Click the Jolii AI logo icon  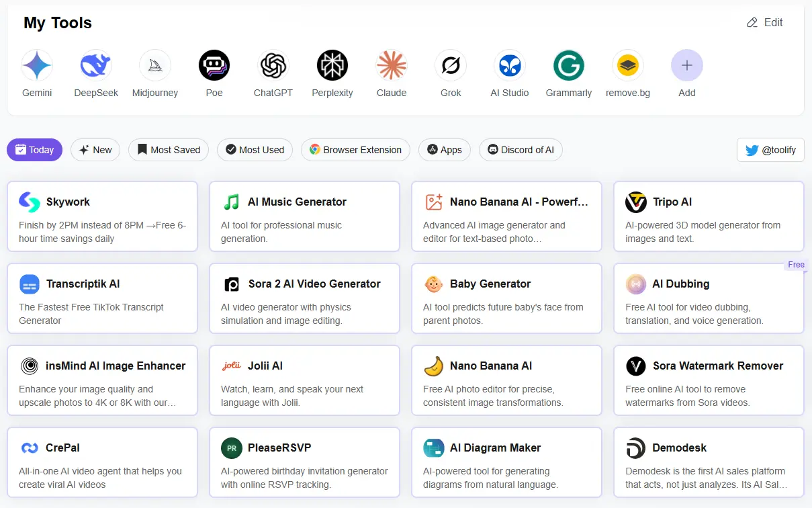click(x=232, y=366)
